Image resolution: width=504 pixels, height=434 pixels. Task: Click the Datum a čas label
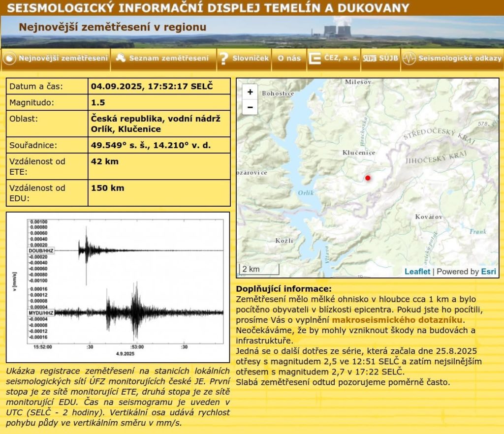click(36, 87)
